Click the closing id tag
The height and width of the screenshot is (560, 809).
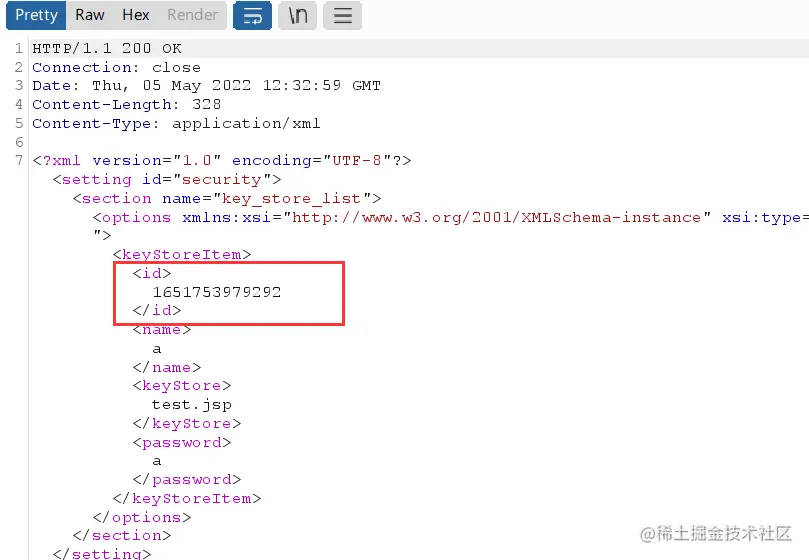[157, 310]
